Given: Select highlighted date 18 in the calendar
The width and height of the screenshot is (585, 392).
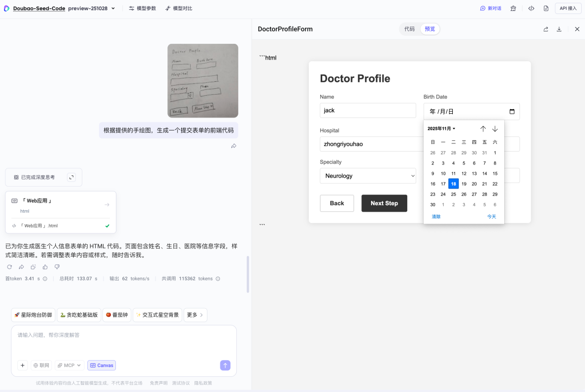Looking at the screenshot, I should (453, 184).
